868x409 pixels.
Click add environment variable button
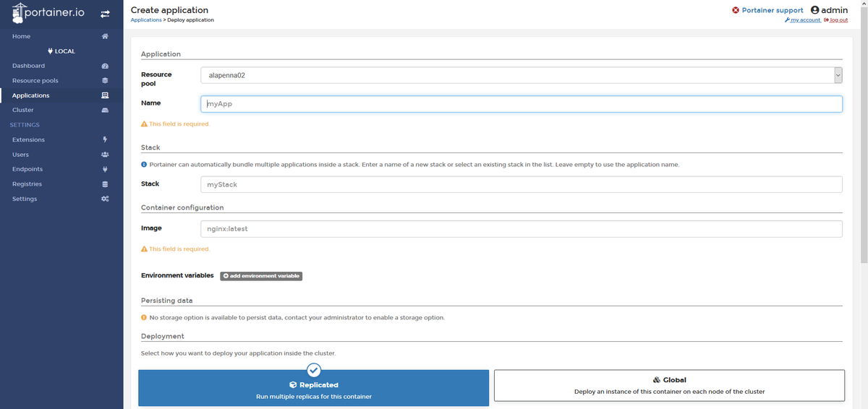coord(261,276)
